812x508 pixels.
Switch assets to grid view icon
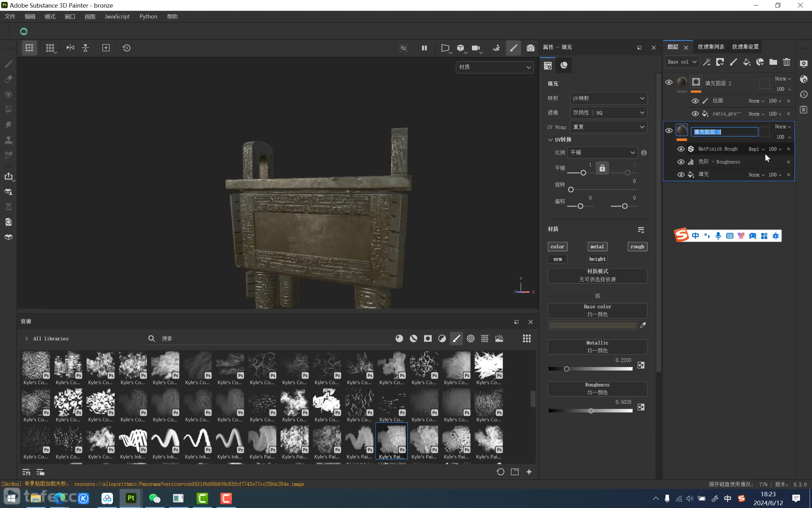[527, 338]
